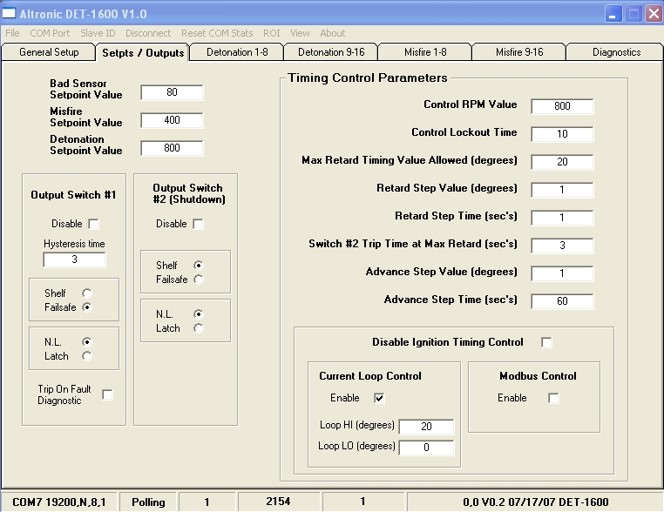The height and width of the screenshot is (512, 664).
Task: Click the Loop LO (degrees) field
Action: tap(426, 448)
